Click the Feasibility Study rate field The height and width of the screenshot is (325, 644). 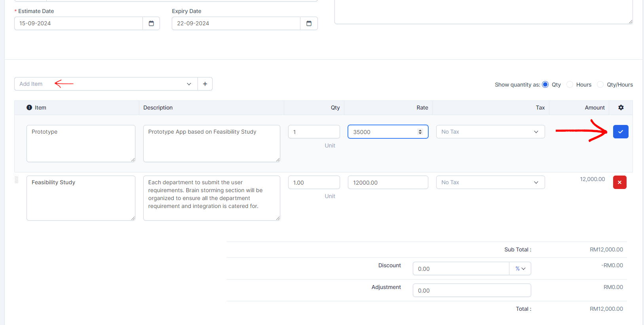(x=388, y=182)
